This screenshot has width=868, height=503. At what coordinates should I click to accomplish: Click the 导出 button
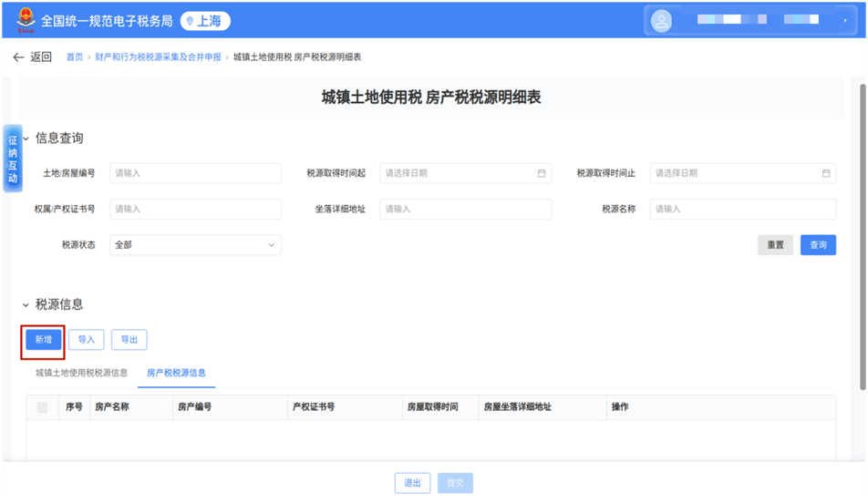pyautogui.click(x=129, y=340)
